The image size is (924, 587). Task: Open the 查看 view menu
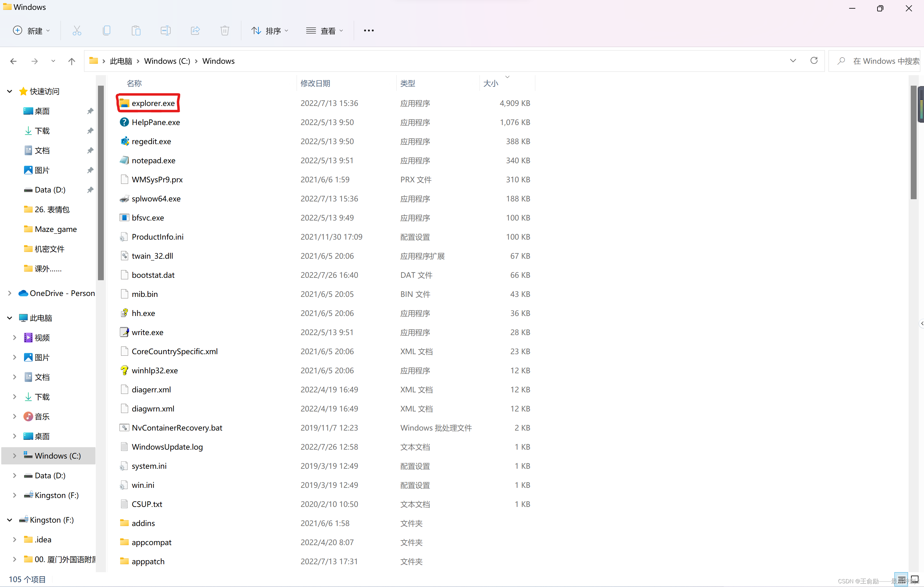324,31
